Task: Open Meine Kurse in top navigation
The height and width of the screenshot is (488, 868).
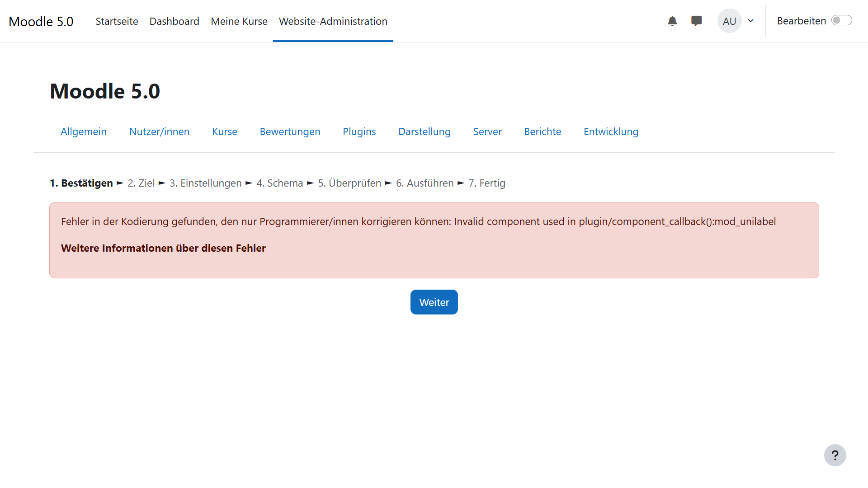Action: click(x=239, y=21)
